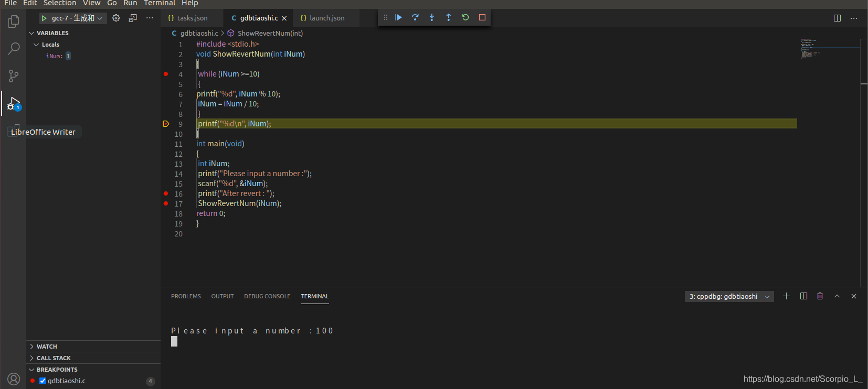This screenshot has height=389, width=868.
Task: Split the editor to the right
Action: pyautogui.click(x=837, y=18)
